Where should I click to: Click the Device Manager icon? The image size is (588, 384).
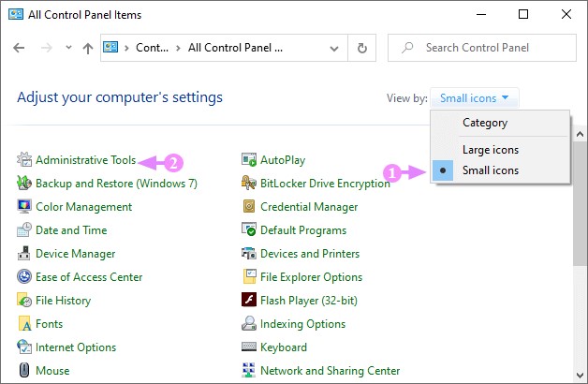pos(25,254)
